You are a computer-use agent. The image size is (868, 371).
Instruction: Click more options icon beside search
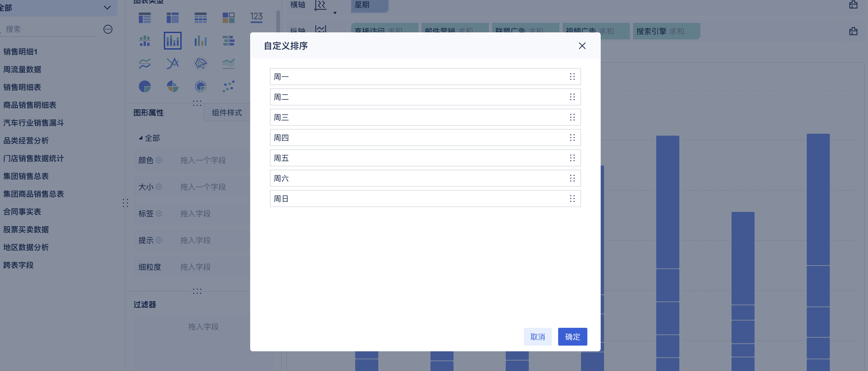pos(108,29)
